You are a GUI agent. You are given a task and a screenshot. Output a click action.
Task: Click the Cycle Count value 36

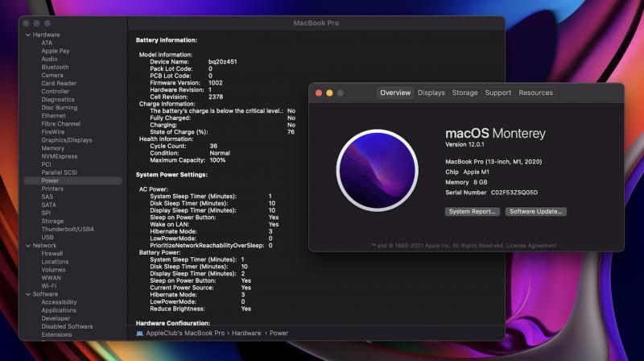(213, 146)
